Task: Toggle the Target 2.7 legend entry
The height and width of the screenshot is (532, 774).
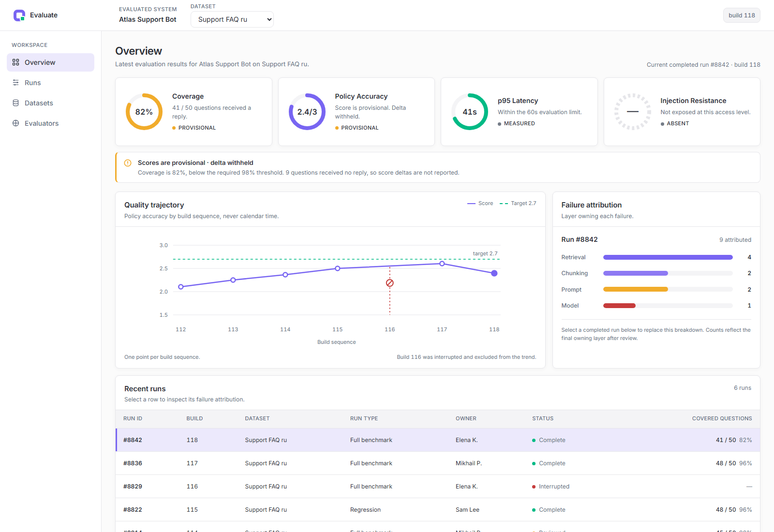Action: coord(518,204)
